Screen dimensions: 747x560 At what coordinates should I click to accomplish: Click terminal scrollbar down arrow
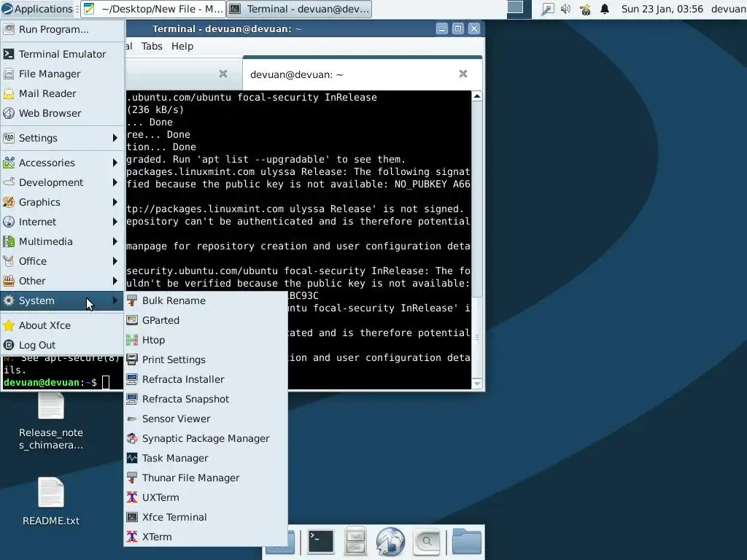click(477, 384)
